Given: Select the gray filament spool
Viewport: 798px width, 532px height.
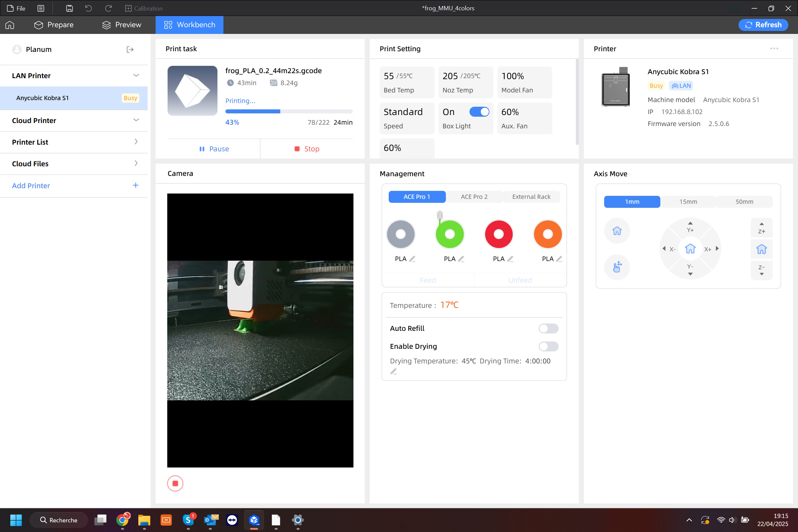Looking at the screenshot, I should pos(401,234).
